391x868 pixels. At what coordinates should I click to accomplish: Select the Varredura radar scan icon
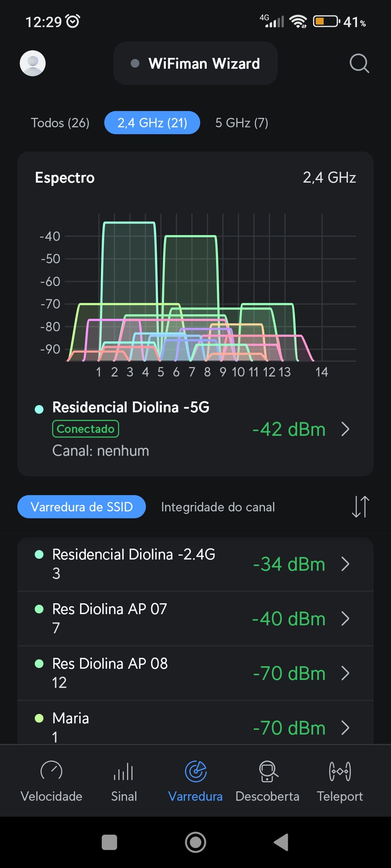tap(195, 771)
